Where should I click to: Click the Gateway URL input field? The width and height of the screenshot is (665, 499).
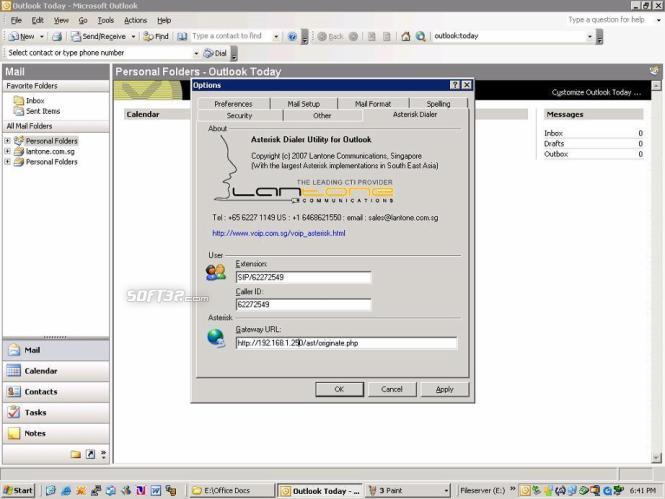(x=346, y=343)
